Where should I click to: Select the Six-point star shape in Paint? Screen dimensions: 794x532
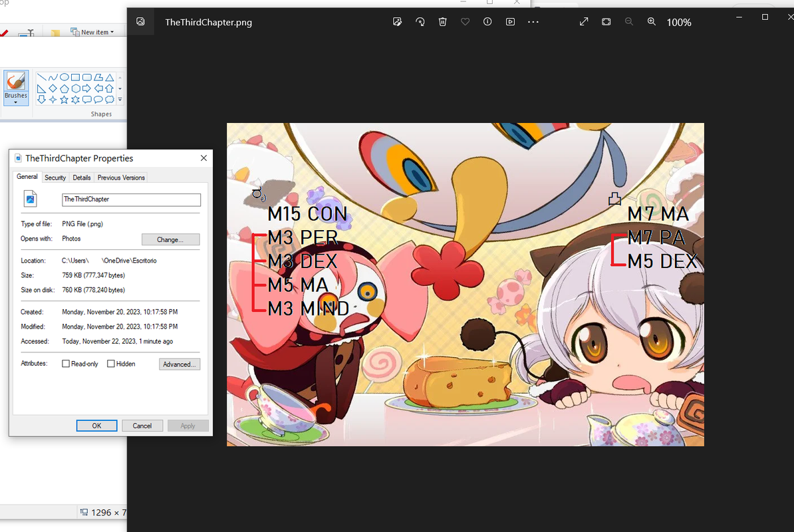75,100
